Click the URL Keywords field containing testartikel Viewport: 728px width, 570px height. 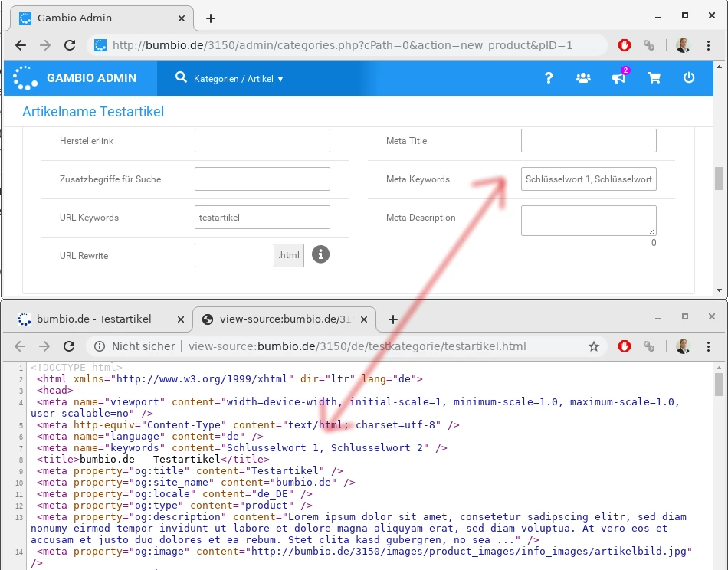pos(262,218)
